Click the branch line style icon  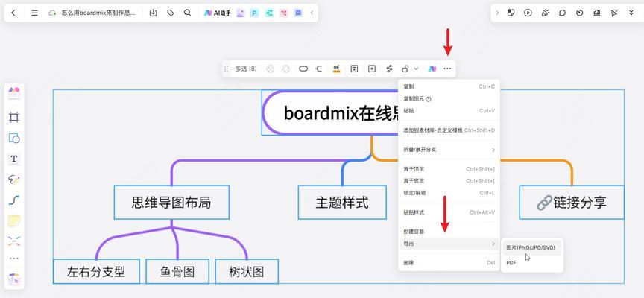pyautogui.click(x=319, y=69)
